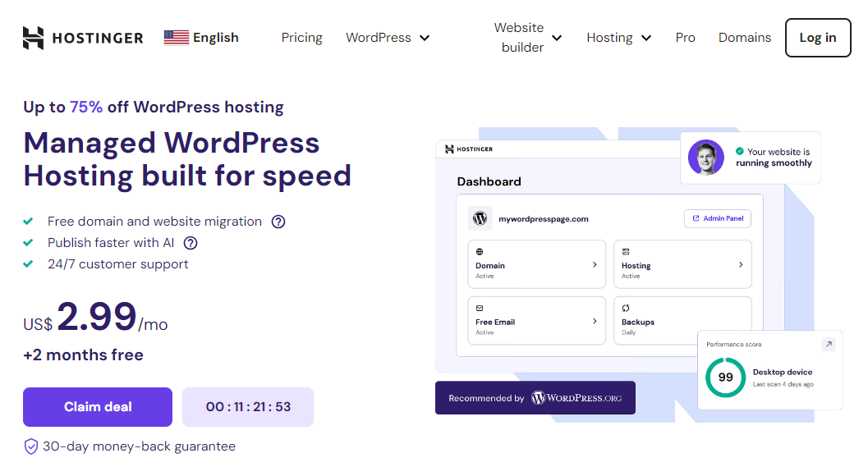This screenshot has width=868, height=467.
Task: Open the Domain card chevron
Action: click(595, 264)
